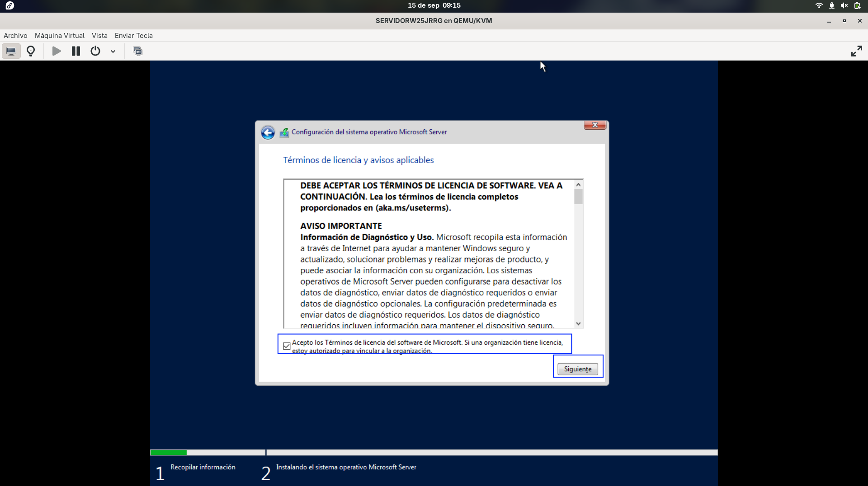Show the graphical console view

pyautogui.click(x=11, y=51)
